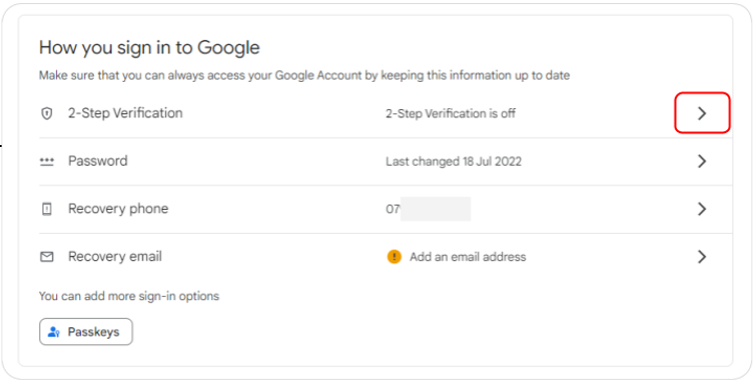Click "Add an email address" text

pos(468,257)
